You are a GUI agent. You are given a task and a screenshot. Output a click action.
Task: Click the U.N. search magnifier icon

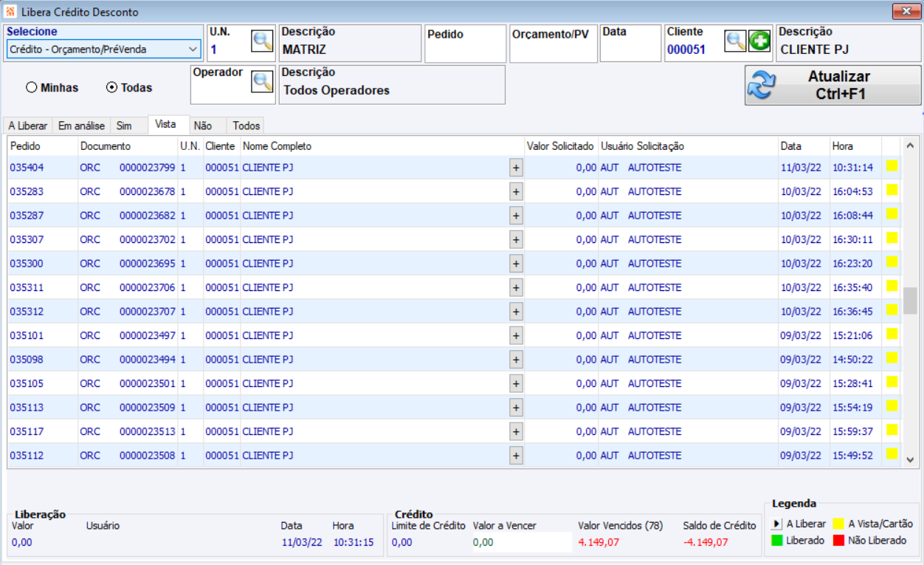click(262, 41)
